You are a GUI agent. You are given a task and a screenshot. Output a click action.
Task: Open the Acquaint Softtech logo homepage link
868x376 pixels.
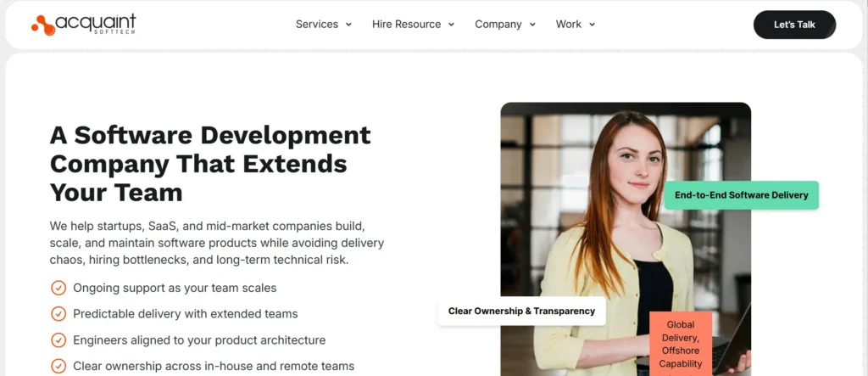[84, 25]
